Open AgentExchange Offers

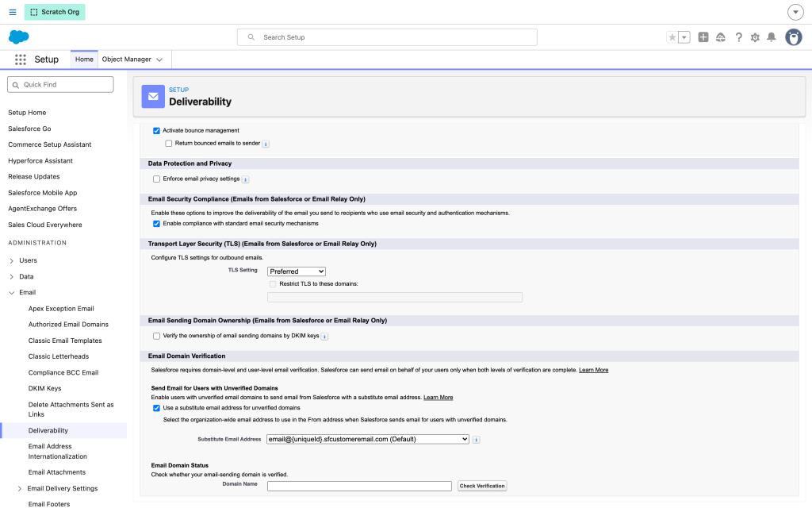click(43, 209)
